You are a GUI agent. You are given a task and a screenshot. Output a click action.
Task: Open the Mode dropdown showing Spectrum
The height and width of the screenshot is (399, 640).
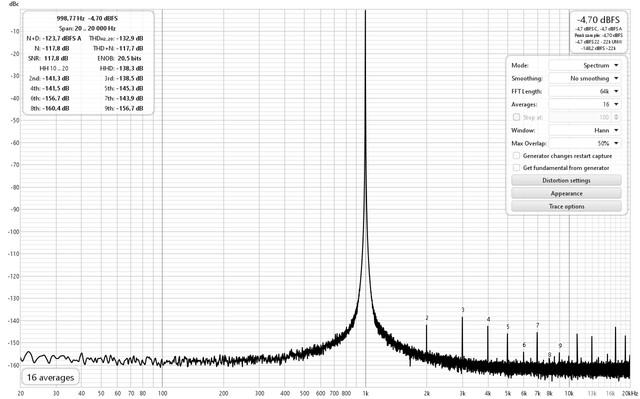585,65
